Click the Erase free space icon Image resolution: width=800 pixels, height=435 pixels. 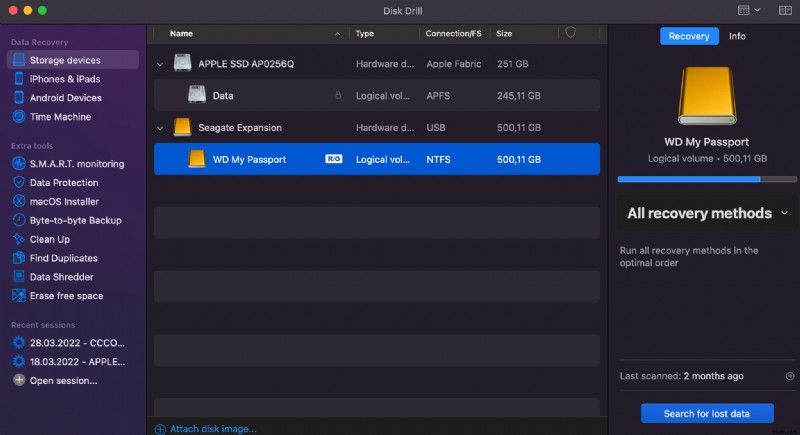click(19, 296)
